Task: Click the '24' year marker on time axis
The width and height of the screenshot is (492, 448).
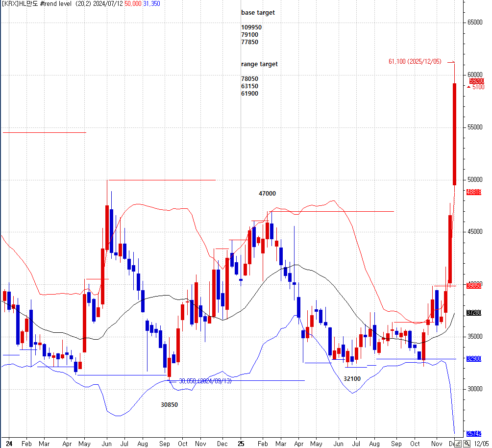Action: (x=9, y=443)
